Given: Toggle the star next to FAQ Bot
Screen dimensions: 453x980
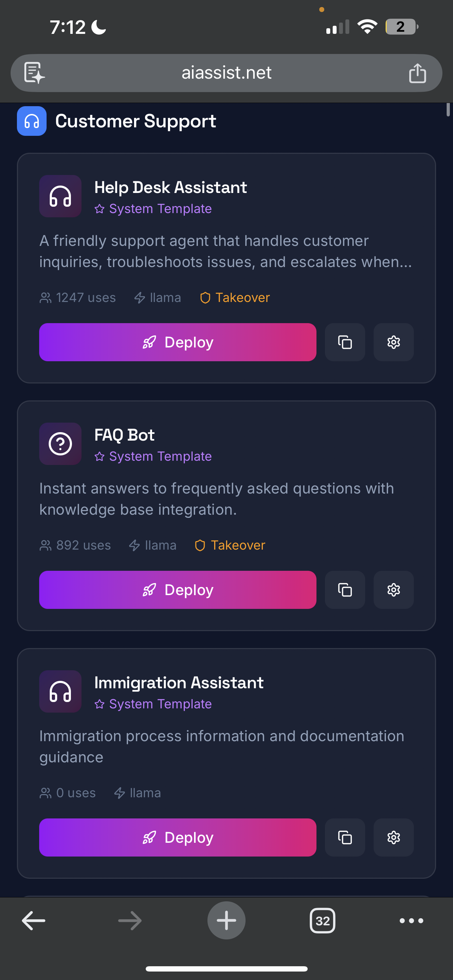Looking at the screenshot, I should [99, 456].
